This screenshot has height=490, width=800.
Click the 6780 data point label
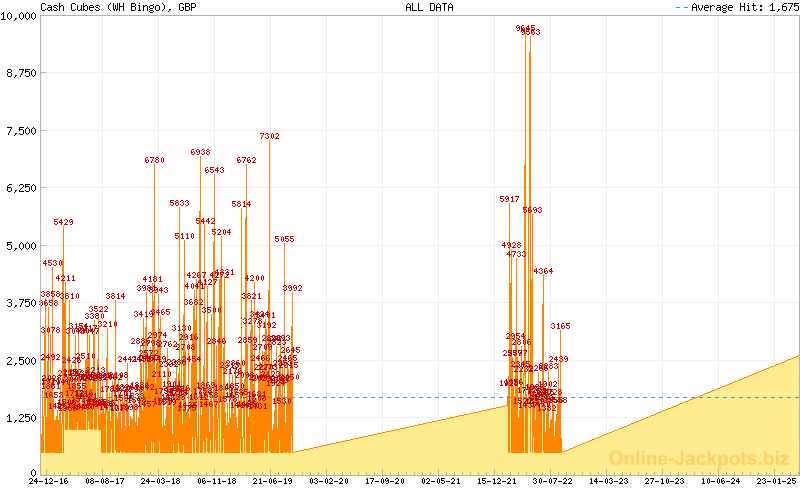point(154,160)
